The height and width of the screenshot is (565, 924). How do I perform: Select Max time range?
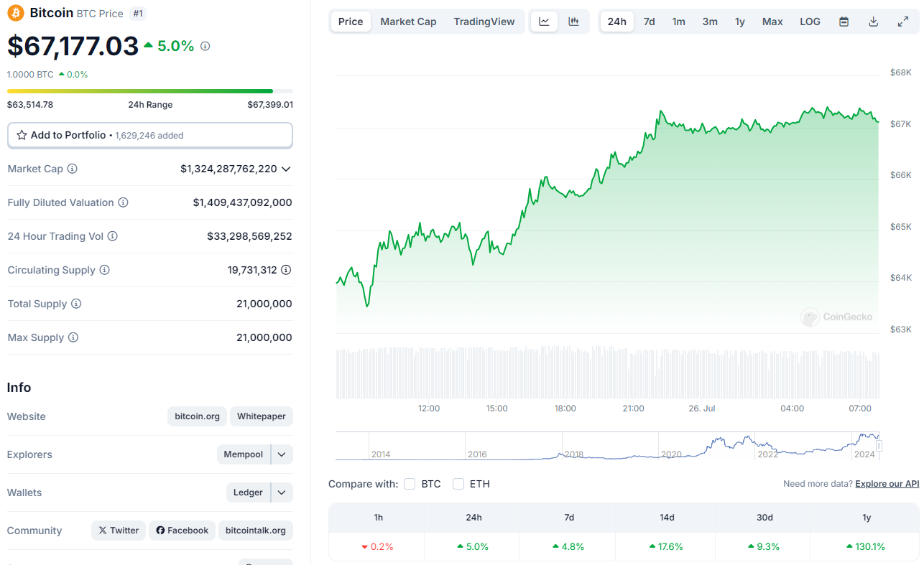point(772,22)
